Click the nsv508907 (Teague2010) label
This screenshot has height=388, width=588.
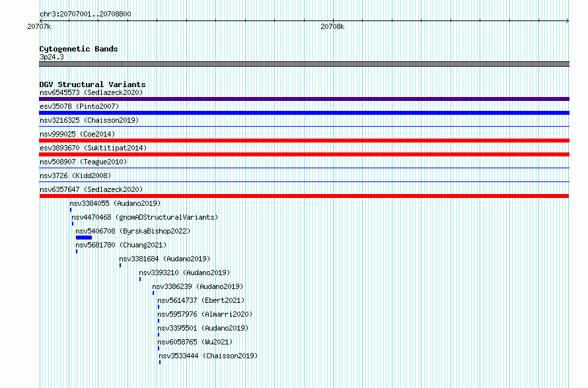pos(83,162)
